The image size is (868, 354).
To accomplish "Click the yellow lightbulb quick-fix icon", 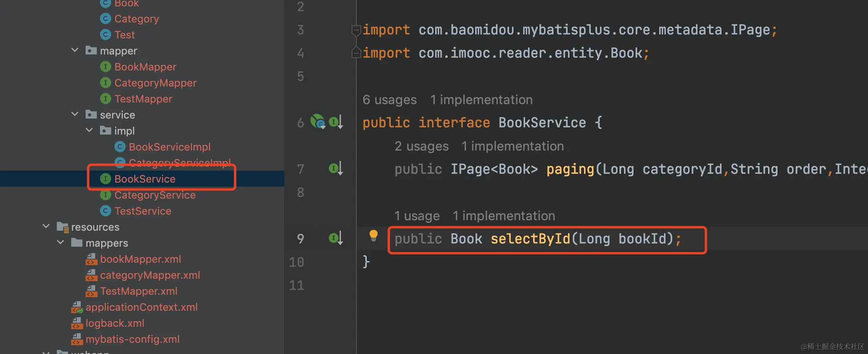I will point(373,235).
